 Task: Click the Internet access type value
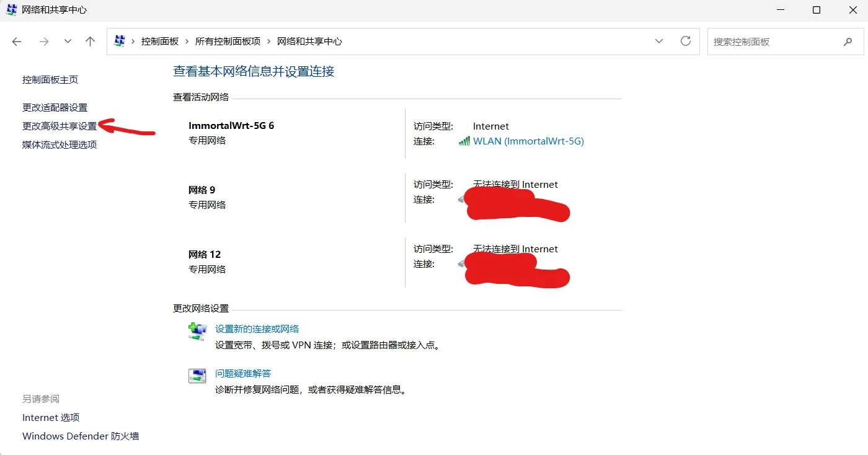click(491, 126)
